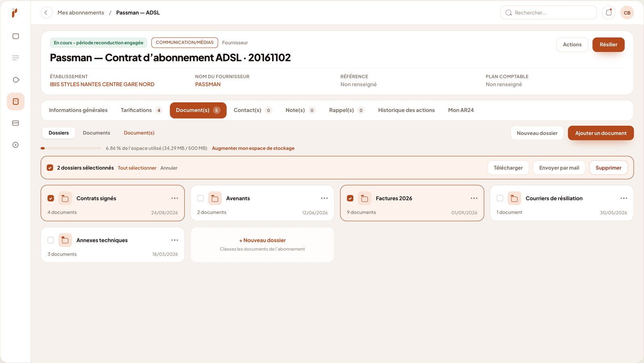This screenshot has width=644, height=363.
Task: Open Annexes techniques three-dot menu
Action: point(175,240)
